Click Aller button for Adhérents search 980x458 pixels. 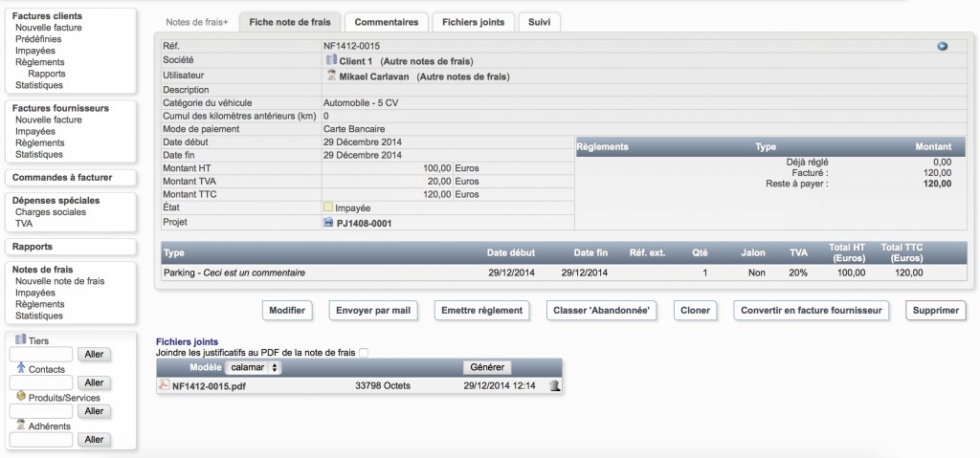pos(94,439)
